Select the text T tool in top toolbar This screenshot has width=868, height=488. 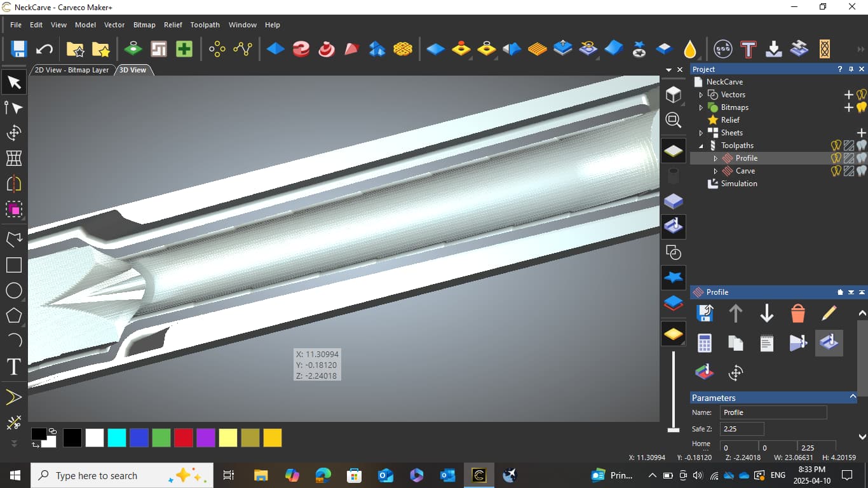tap(749, 49)
